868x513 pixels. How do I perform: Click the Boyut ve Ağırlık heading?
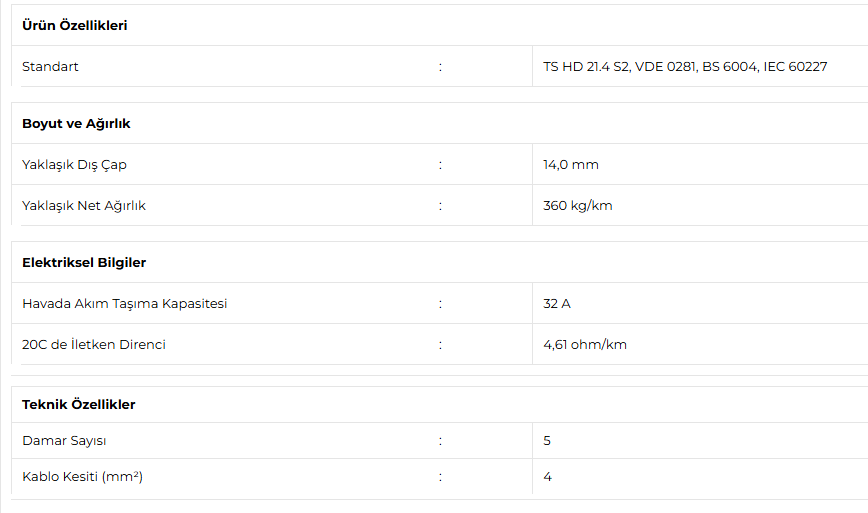pos(76,123)
